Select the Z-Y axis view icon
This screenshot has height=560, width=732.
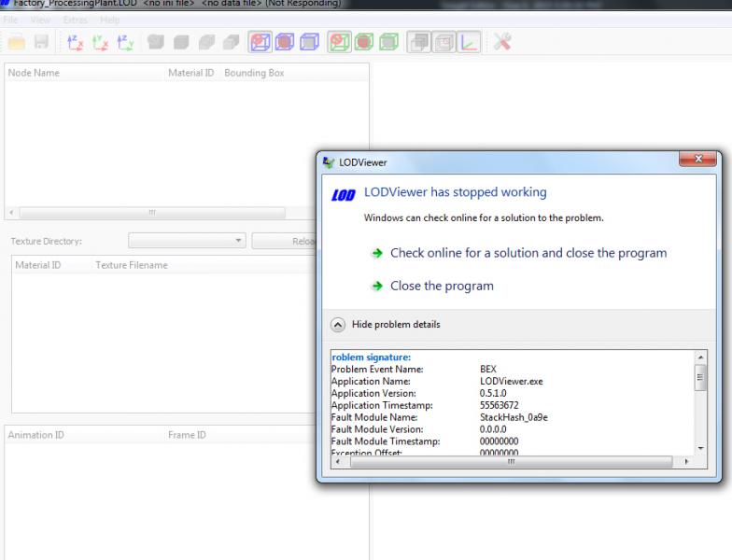(x=125, y=43)
